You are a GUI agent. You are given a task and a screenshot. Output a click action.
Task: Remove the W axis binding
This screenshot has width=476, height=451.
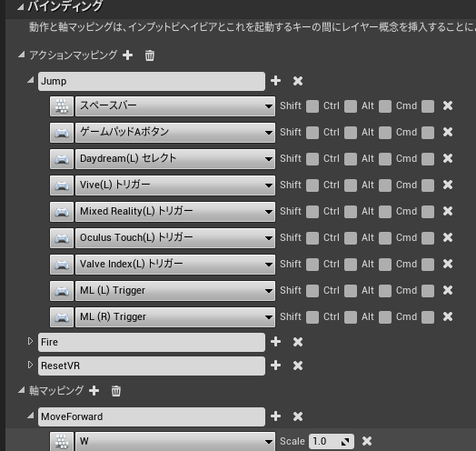pyautogui.click(x=367, y=441)
